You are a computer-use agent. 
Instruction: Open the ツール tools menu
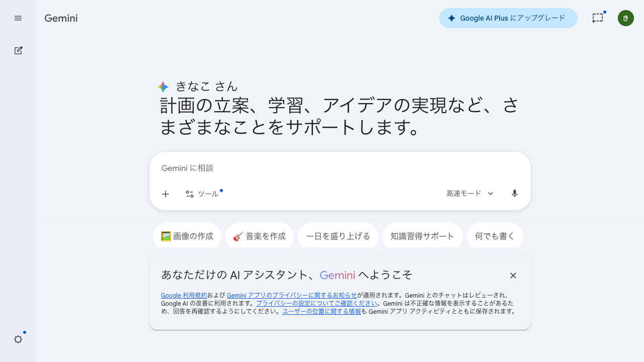202,194
